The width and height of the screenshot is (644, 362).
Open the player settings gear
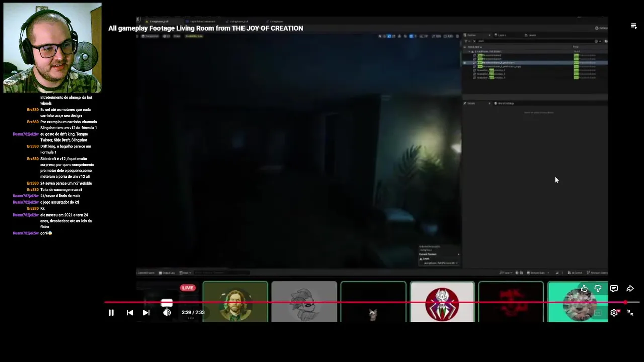[614, 313]
